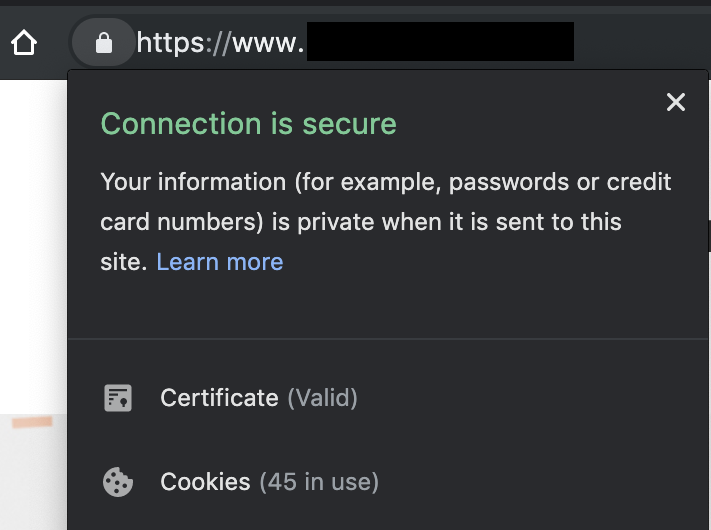Click empty address bar space after the URL
711x530 pixels.
(642, 42)
